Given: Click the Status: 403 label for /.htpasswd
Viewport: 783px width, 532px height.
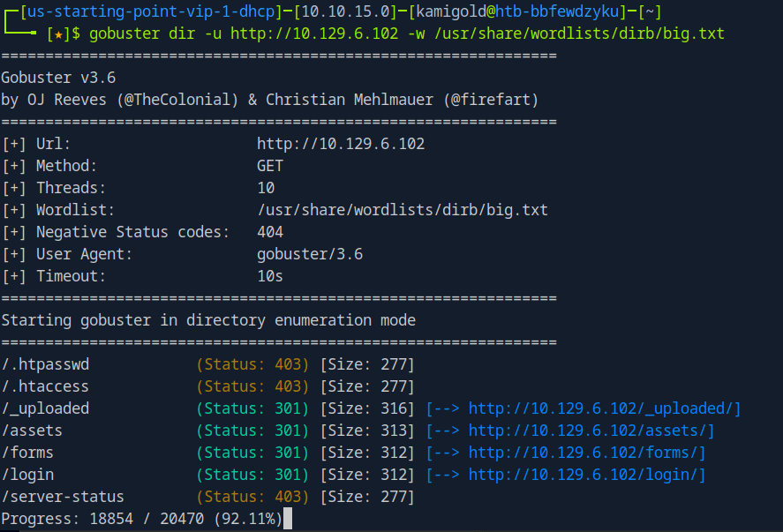Looking at the screenshot, I should pyautogui.click(x=252, y=364).
